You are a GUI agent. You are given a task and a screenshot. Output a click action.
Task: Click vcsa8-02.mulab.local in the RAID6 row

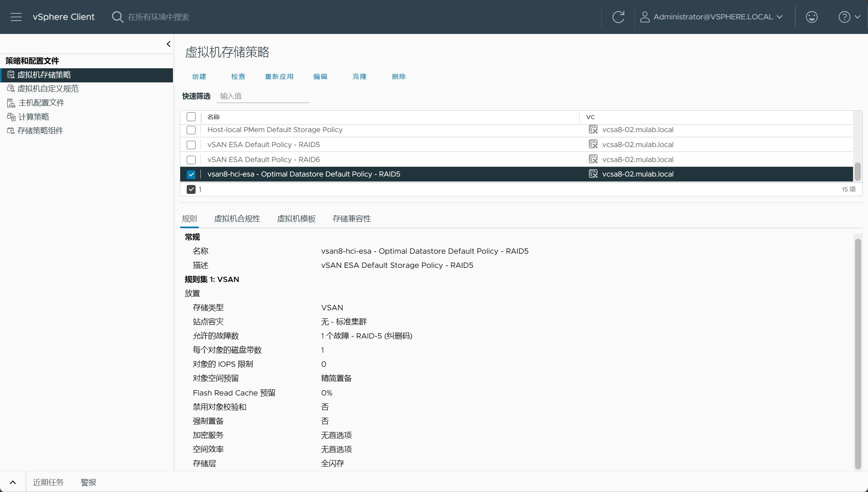(638, 160)
